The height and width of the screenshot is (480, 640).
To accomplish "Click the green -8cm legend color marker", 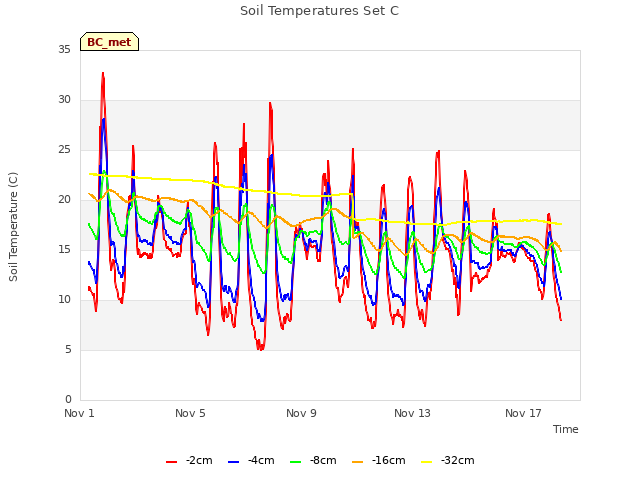I will coord(296,462).
